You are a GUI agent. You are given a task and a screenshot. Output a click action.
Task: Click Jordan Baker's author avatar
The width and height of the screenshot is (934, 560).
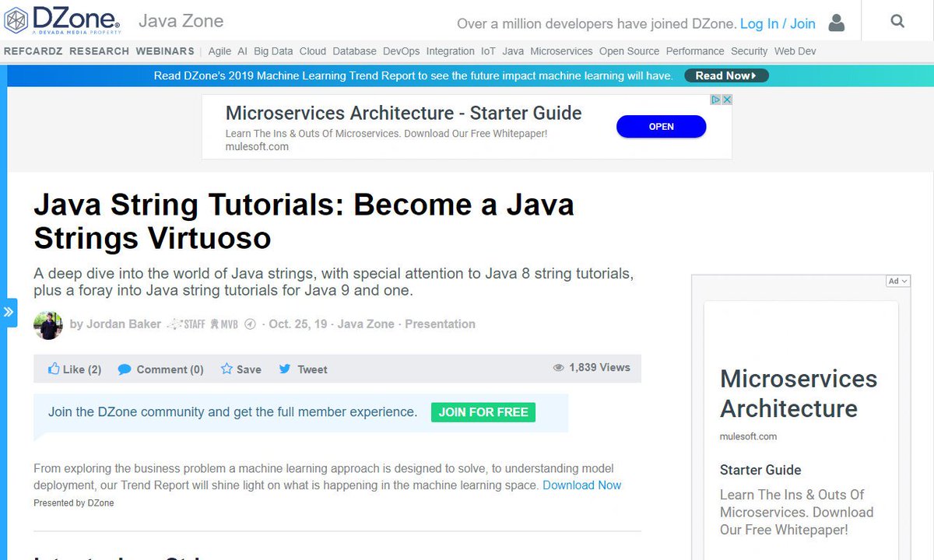pyautogui.click(x=48, y=325)
